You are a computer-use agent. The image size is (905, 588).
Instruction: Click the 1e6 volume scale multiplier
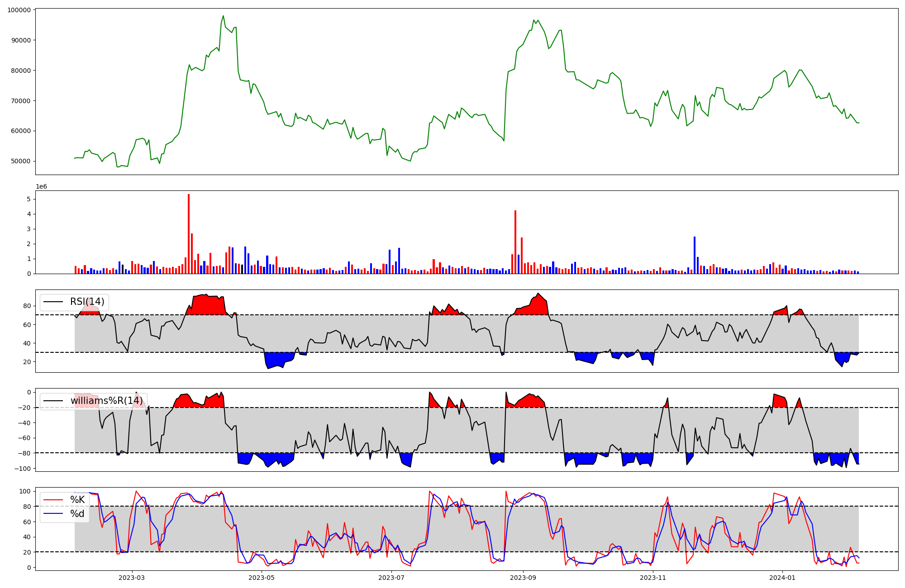[x=42, y=187]
